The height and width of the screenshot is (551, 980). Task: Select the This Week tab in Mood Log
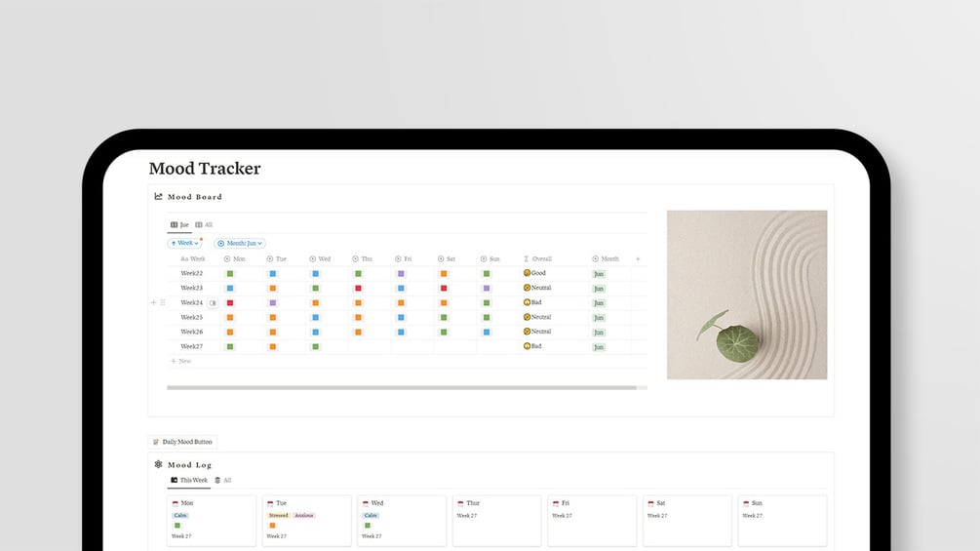pos(189,481)
